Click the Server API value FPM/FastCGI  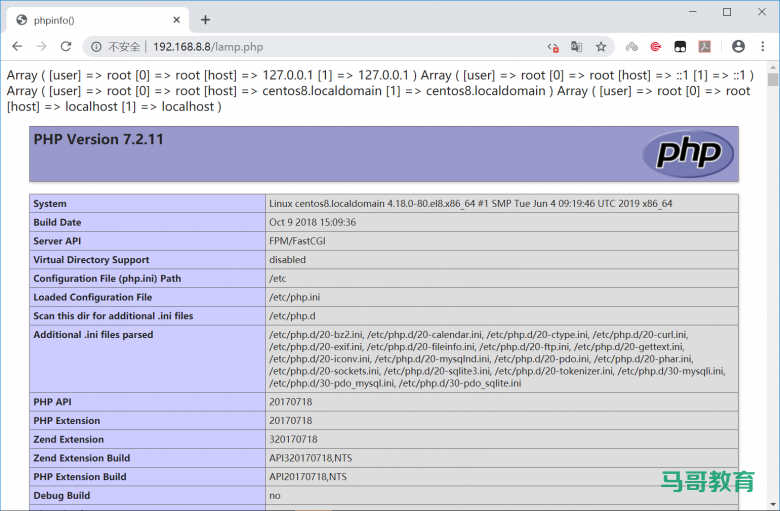click(297, 241)
